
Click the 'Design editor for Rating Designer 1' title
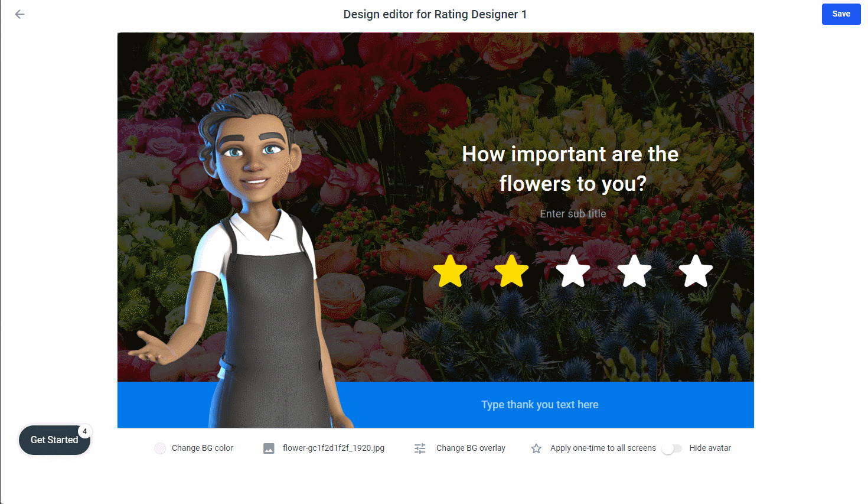point(435,14)
